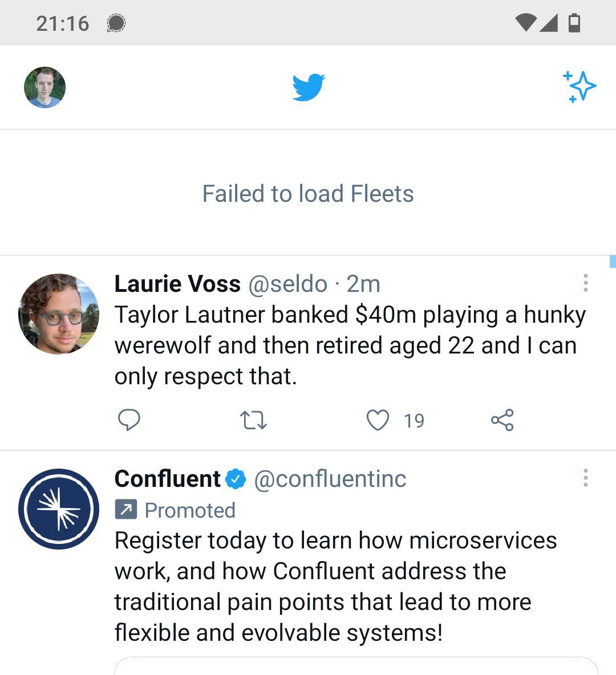Image resolution: width=616 pixels, height=675 pixels.
Task: Open Confluent microservices ad text
Action: (x=335, y=587)
